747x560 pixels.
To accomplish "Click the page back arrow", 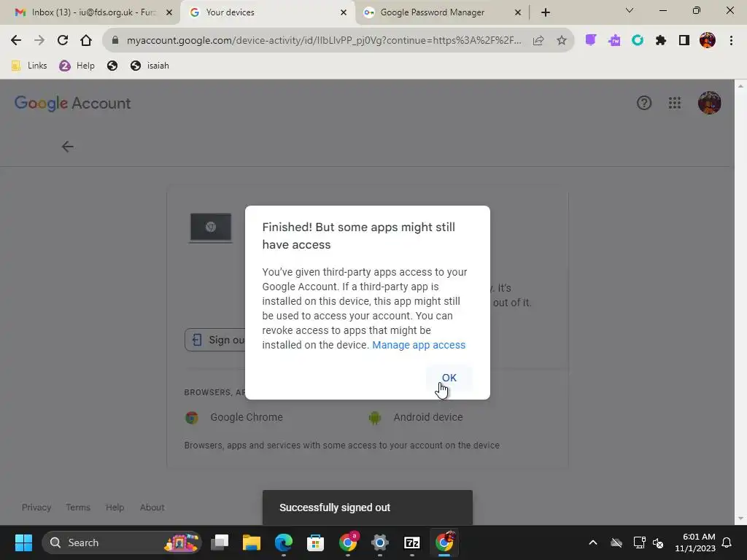I will pyautogui.click(x=68, y=147).
